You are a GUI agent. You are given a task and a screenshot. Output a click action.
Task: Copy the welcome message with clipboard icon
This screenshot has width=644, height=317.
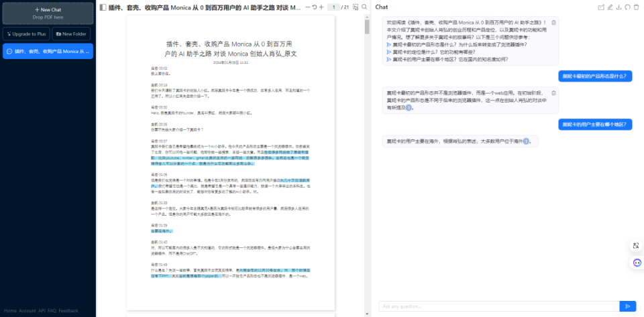coord(553,23)
